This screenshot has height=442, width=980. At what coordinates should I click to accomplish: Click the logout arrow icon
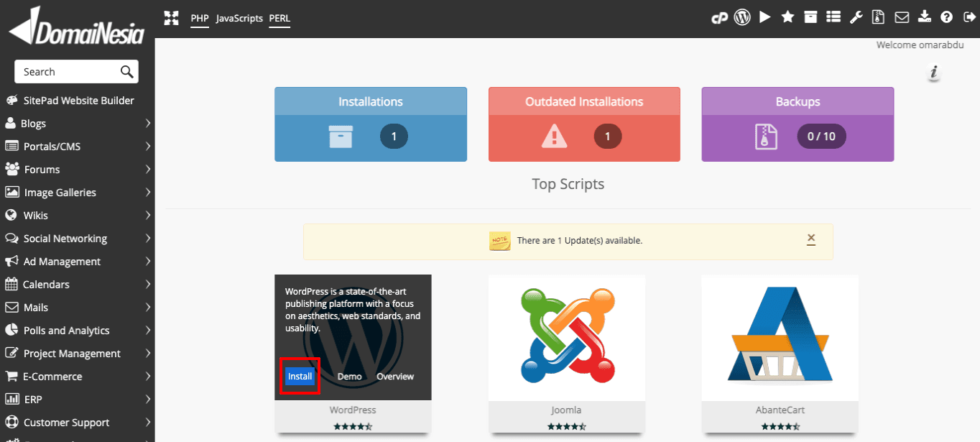[968, 17]
